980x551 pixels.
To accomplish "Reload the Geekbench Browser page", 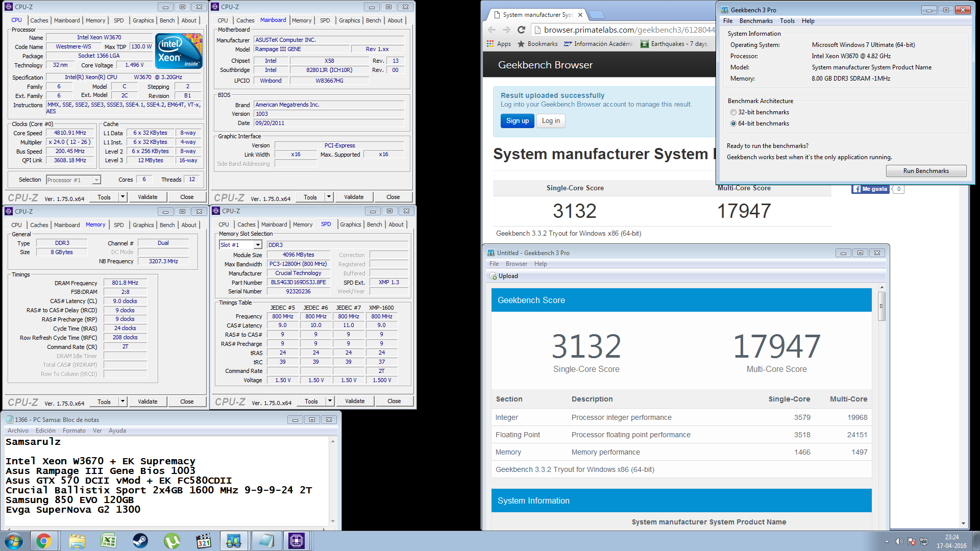I will pyautogui.click(x=521, y=30).
